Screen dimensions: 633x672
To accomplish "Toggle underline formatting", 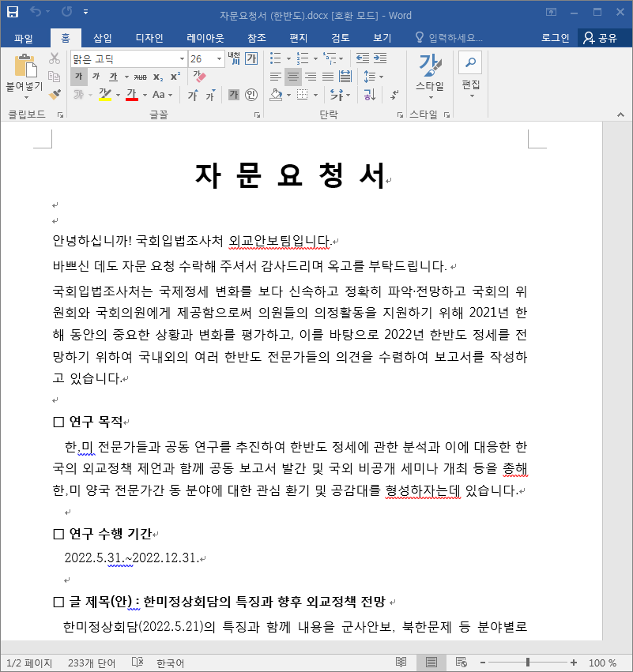I will pyautogui.click(x=113, y=77).
